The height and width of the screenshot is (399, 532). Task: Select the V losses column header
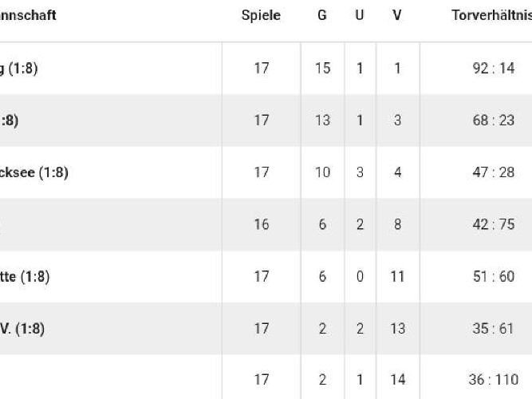point(397,15)
